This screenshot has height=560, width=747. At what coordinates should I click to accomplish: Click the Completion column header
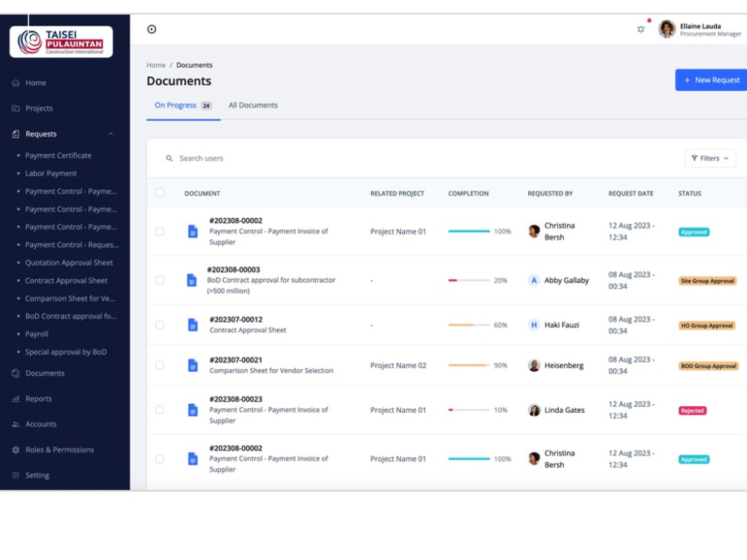[x=468, y=194]
